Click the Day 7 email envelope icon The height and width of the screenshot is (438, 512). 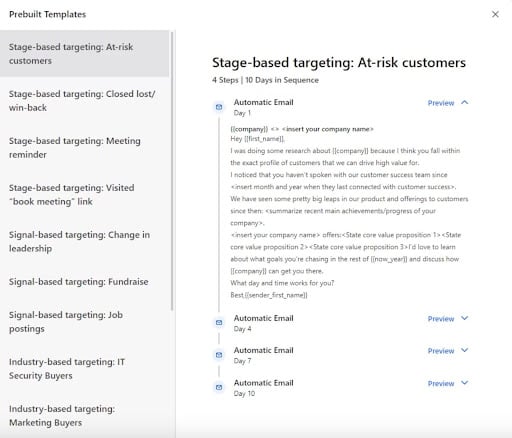pos(219,355)
